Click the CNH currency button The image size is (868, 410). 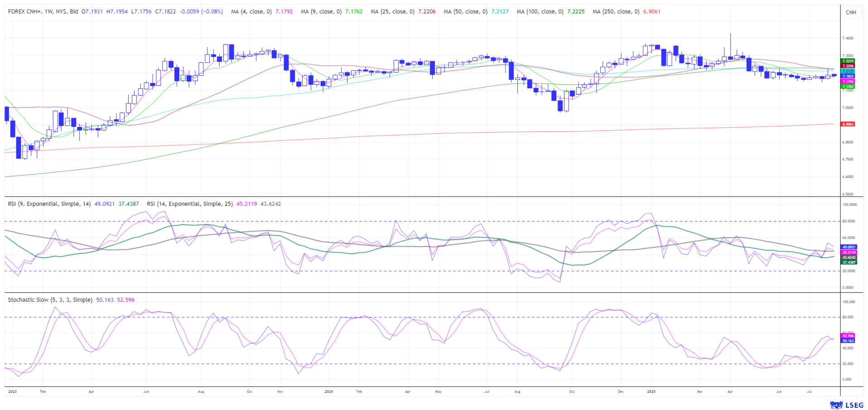click(x=851, y=12)
